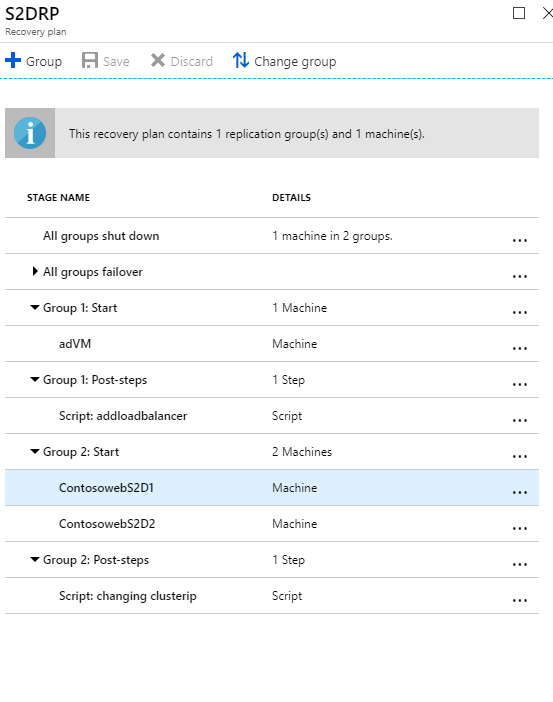Open ellipsis menu for ContosowebS2D2 row

(519, 528)
